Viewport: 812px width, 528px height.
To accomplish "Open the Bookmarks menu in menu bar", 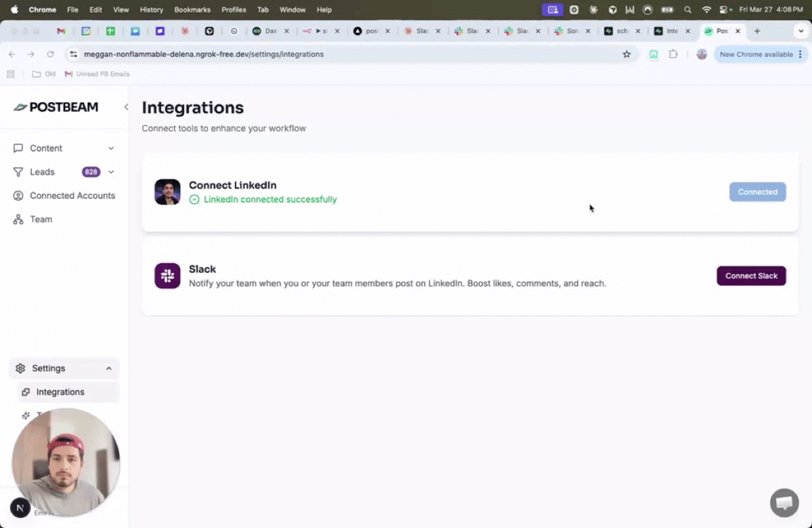I will 192,9.
